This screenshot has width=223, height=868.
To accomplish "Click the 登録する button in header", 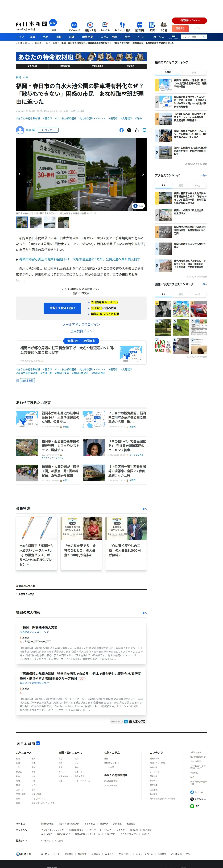I will (180, 29).
